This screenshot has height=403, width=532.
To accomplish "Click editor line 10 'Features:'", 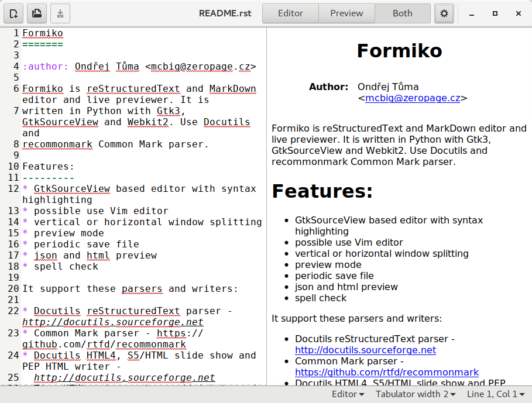I will coord(48,167).
